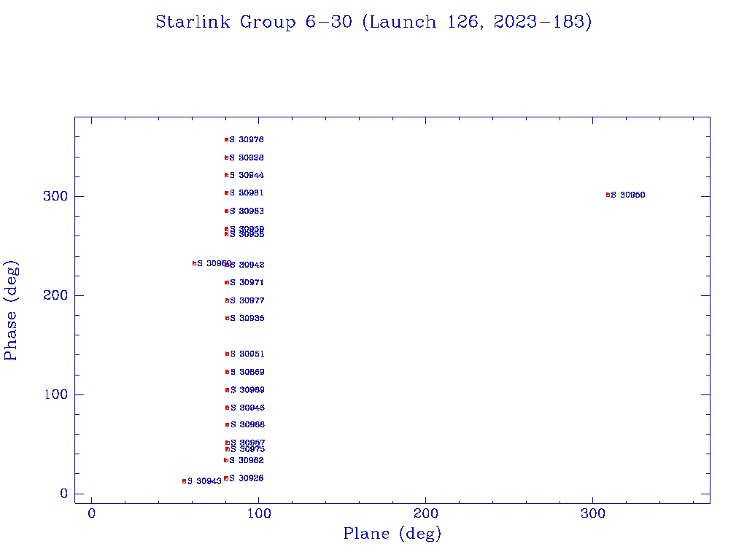Select the satellite label S 30946
The width and height of the screenshot is (747, 560).
click(x=248, y=408)
